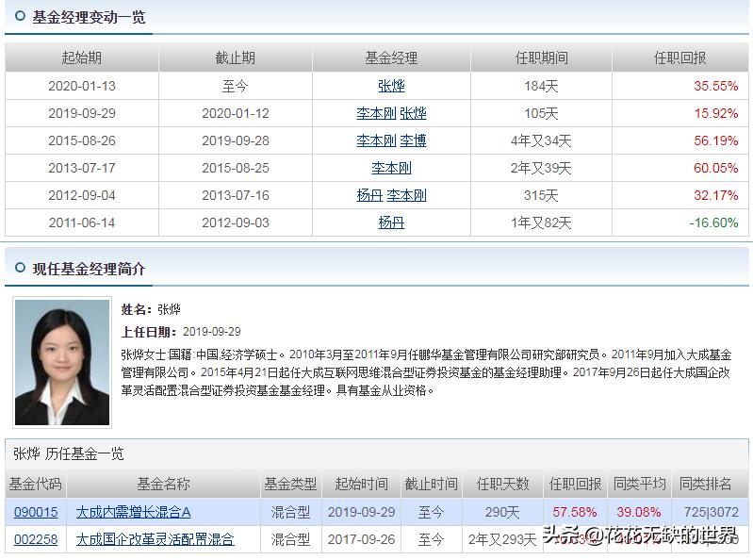Open 杨丹 link in 2012-09-04 row
The height and width of the screenshot is (560, 753).
click(369, 195)
